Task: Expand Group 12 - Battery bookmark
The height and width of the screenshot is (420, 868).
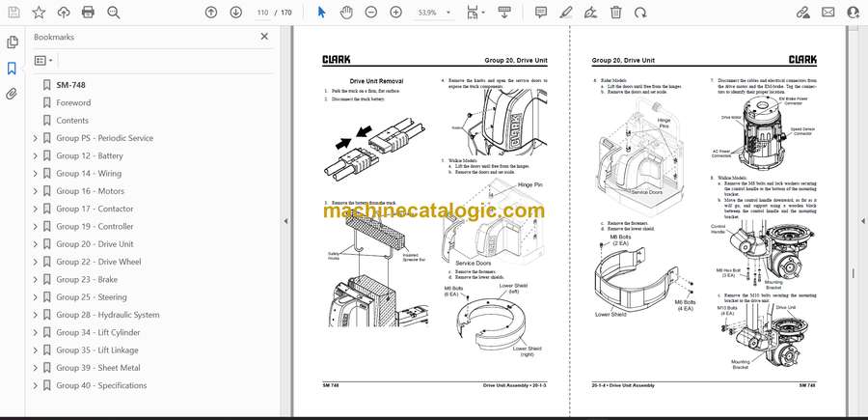Action: click(36, 155)
